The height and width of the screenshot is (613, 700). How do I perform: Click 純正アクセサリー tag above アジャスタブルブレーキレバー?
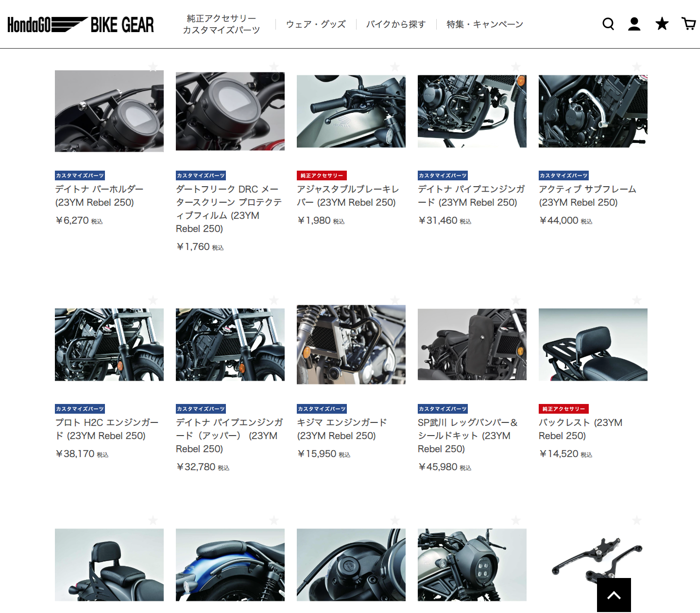[322, 175]
